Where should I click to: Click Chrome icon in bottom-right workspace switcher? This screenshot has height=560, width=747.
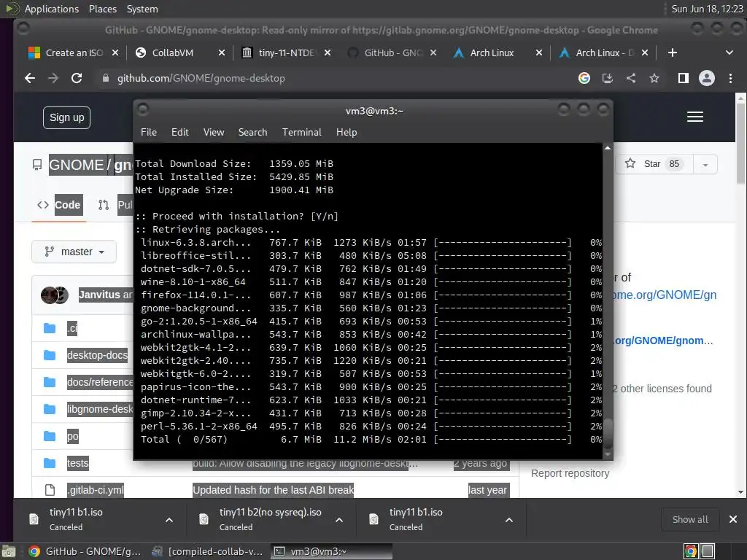pos(690,551)
